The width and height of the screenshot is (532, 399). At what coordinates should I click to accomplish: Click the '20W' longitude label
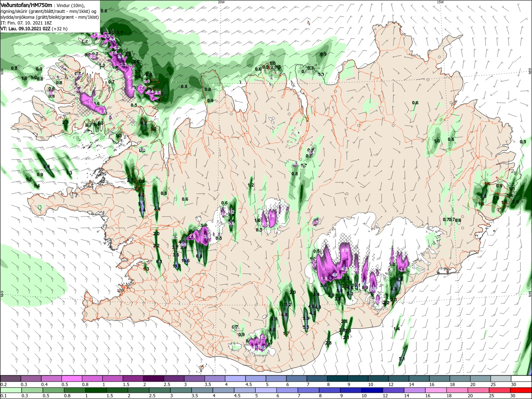[221, 2]
